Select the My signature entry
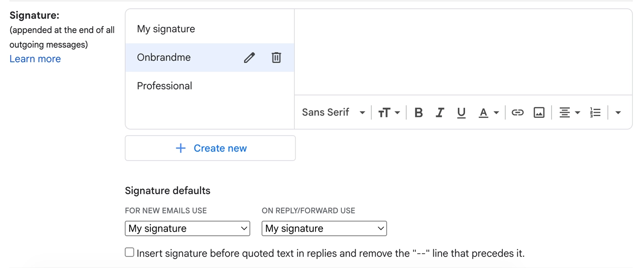The width and height of the screenshot is (644, 268). point(166,29)
